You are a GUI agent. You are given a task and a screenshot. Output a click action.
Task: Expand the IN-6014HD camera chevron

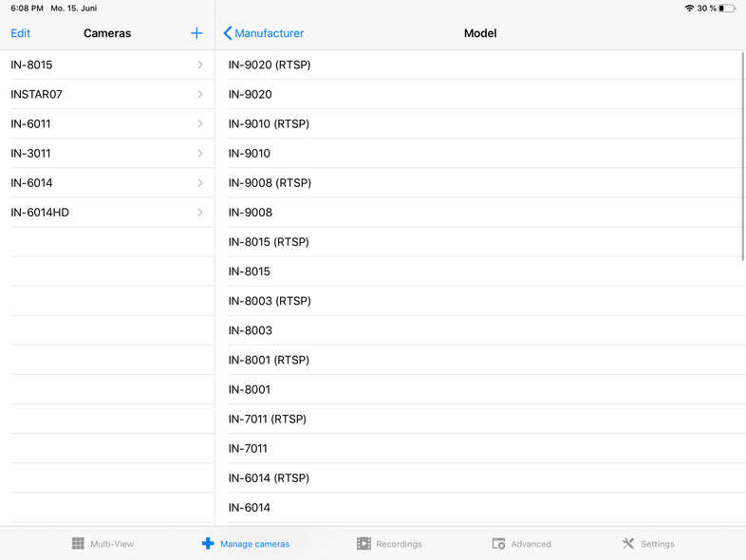(x=200, y=213)
